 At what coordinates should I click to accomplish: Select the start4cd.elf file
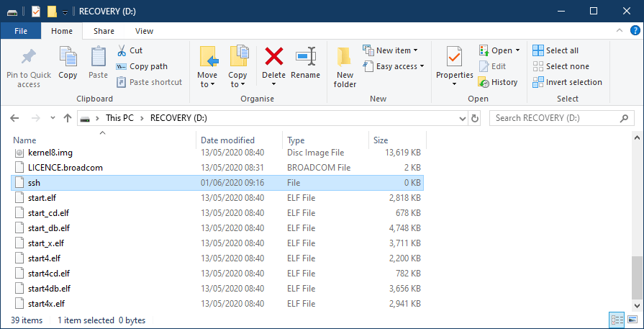point(217,274)
